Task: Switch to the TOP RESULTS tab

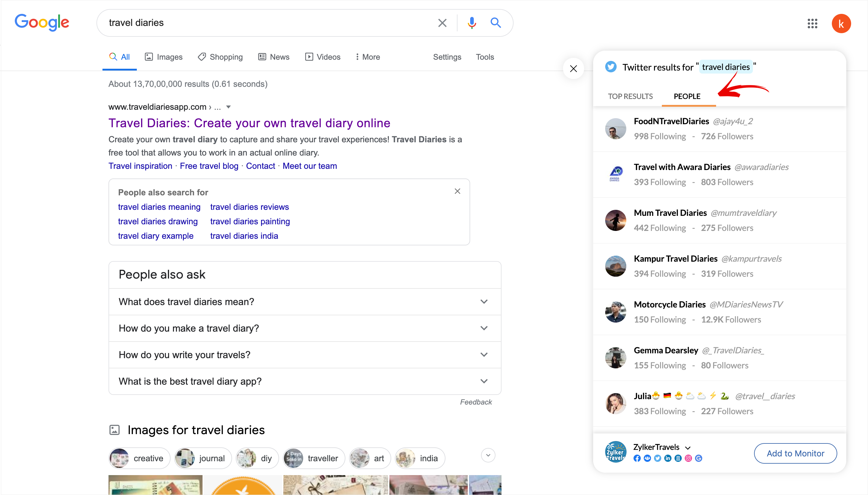Action: point(630,96)
